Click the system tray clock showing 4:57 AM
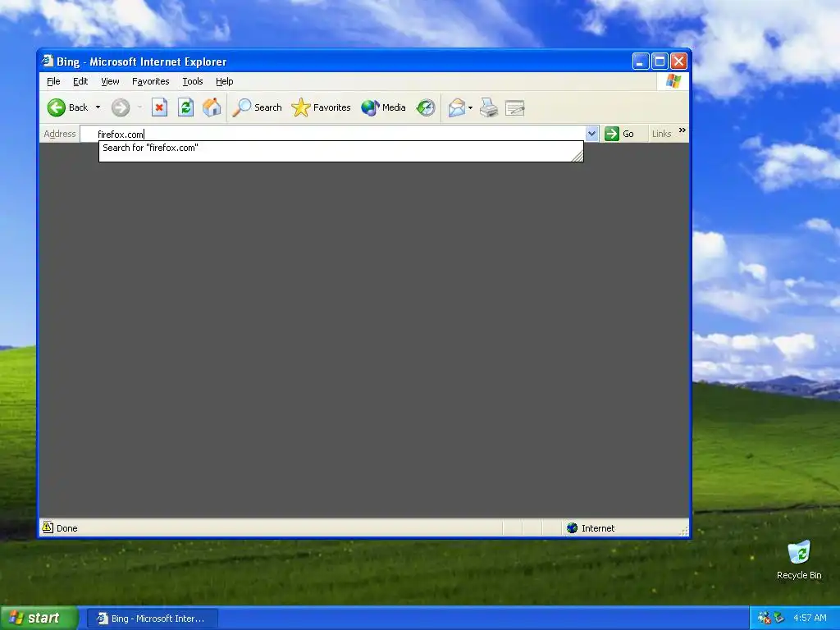840x630 pixels. [810, 619]
